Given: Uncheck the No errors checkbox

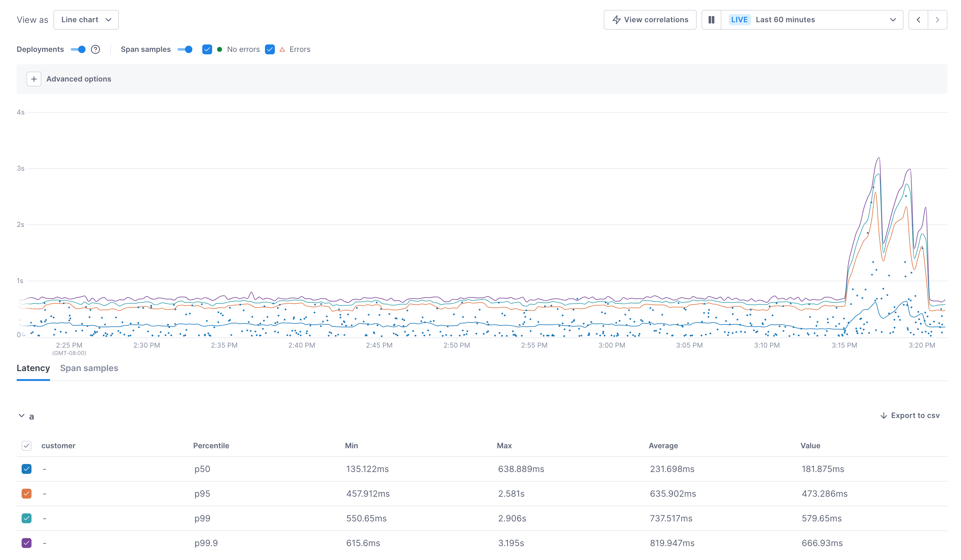Looking at the screenshot, I should [207, 50].
